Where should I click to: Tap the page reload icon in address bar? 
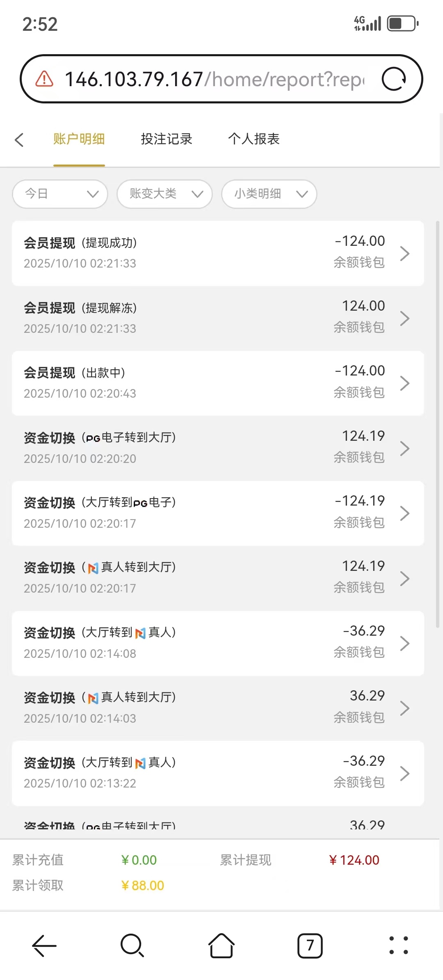point(394,79)
